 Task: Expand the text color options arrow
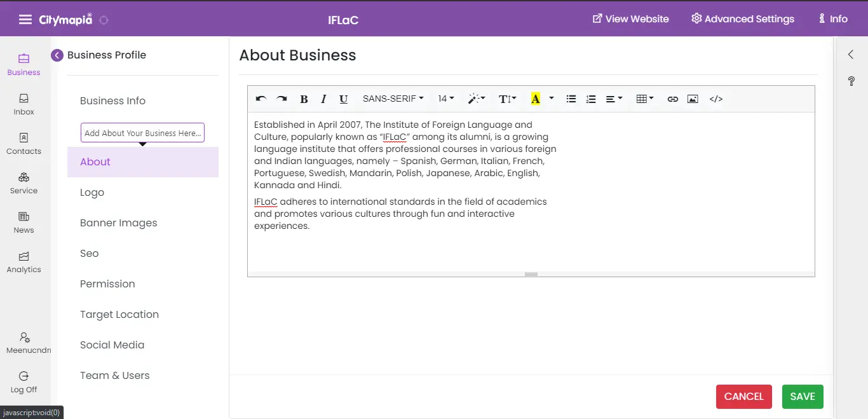tap(551, 99)
